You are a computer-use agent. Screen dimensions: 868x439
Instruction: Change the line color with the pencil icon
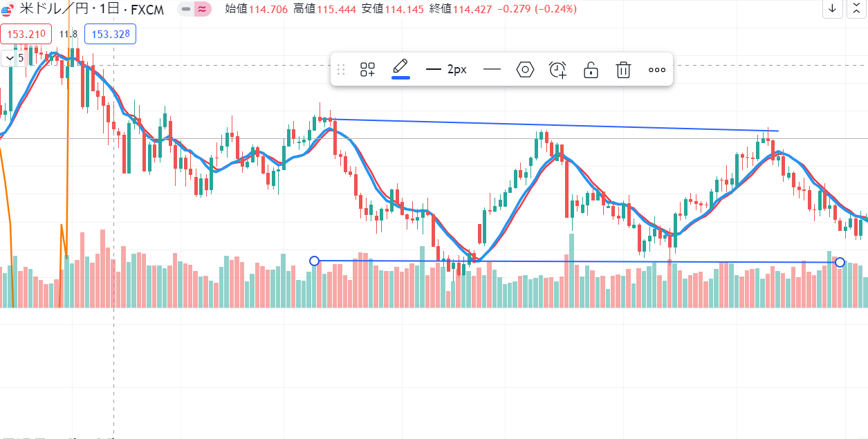click(400, 68)
